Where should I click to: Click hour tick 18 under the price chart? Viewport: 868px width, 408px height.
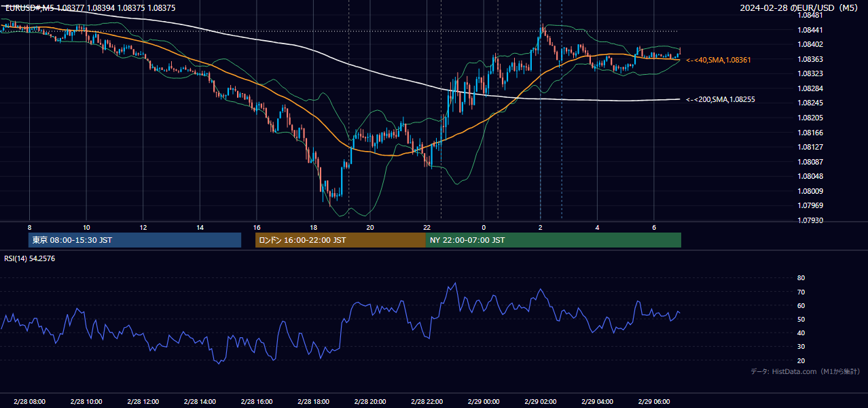(313, 227)
